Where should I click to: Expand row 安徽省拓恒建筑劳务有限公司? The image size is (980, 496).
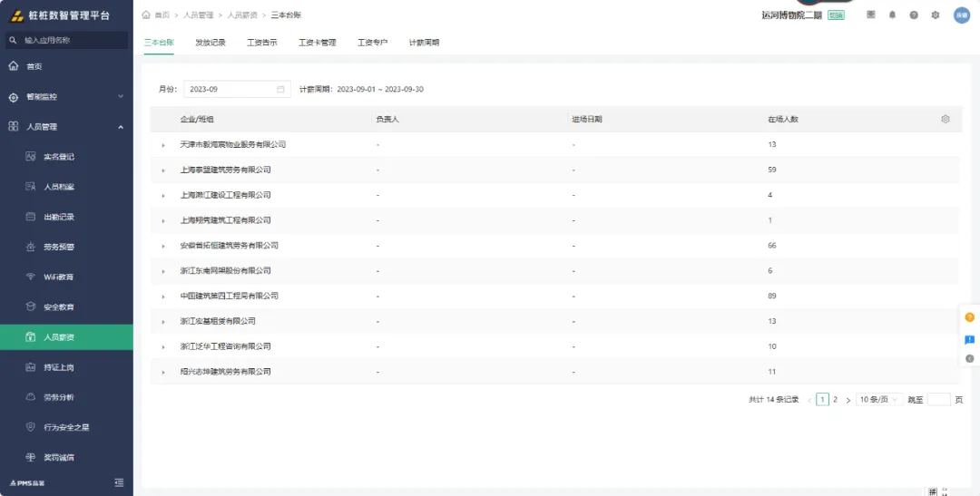(x=163, y=246)
